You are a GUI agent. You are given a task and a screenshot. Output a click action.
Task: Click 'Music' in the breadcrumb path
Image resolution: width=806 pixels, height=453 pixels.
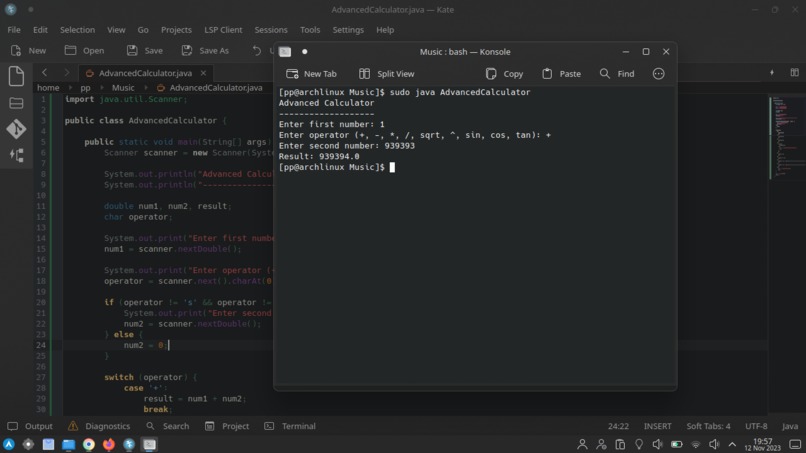[123, 88]
